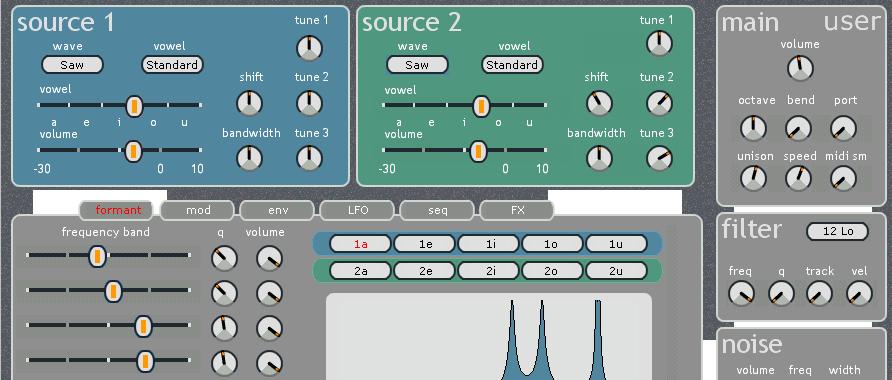The width and height of the screenshot is (892, 380).
Task: Open source 2 vowel Standard selector
Action: 512,65
